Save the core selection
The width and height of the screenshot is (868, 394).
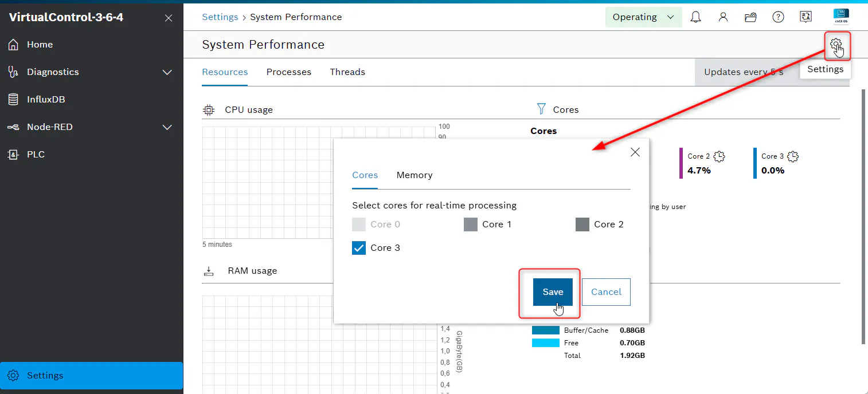[x=553, y=292]
